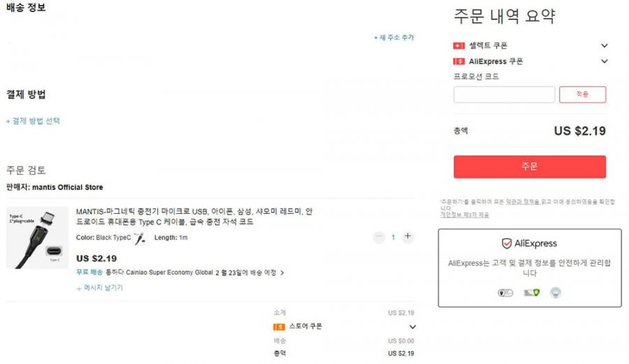Image resolution: width=629 pixels, height=364 pixels.
Task: Open the magnetic cable product thumbnail
Action: point(37,238)
